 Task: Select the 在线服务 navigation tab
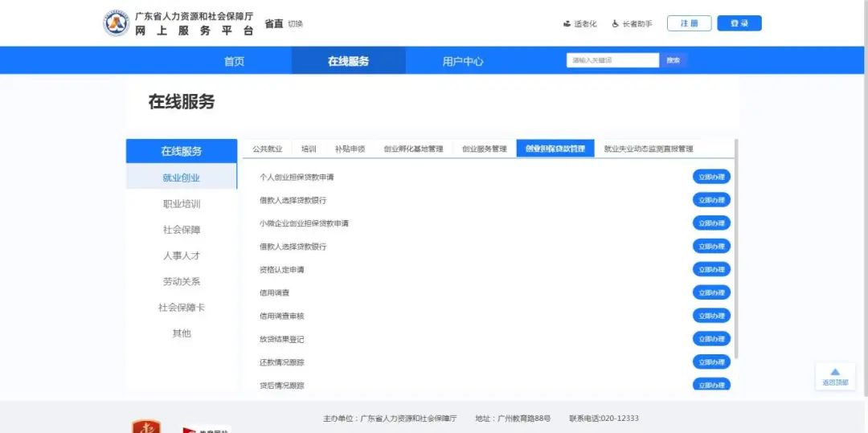[x=348, y=61]
